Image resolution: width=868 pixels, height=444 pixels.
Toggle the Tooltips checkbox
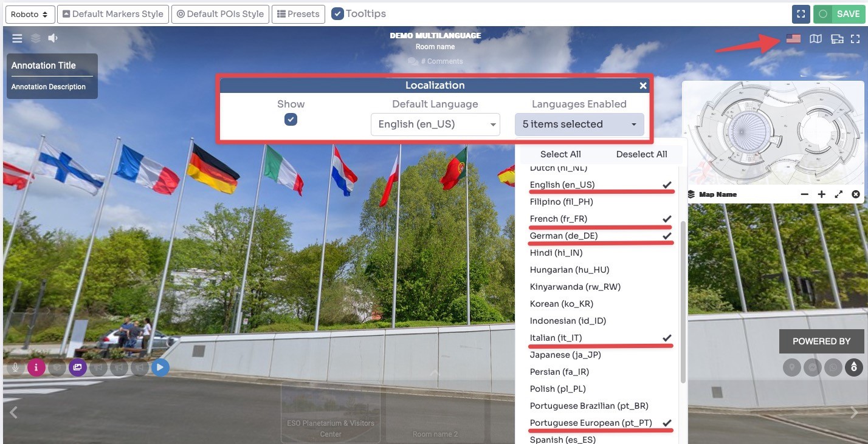tap(338, 14)
